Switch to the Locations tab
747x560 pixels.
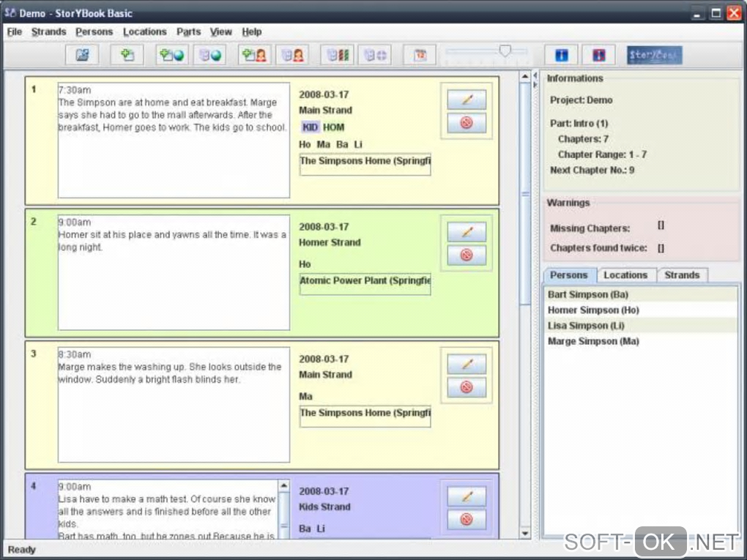pos(625,275)
